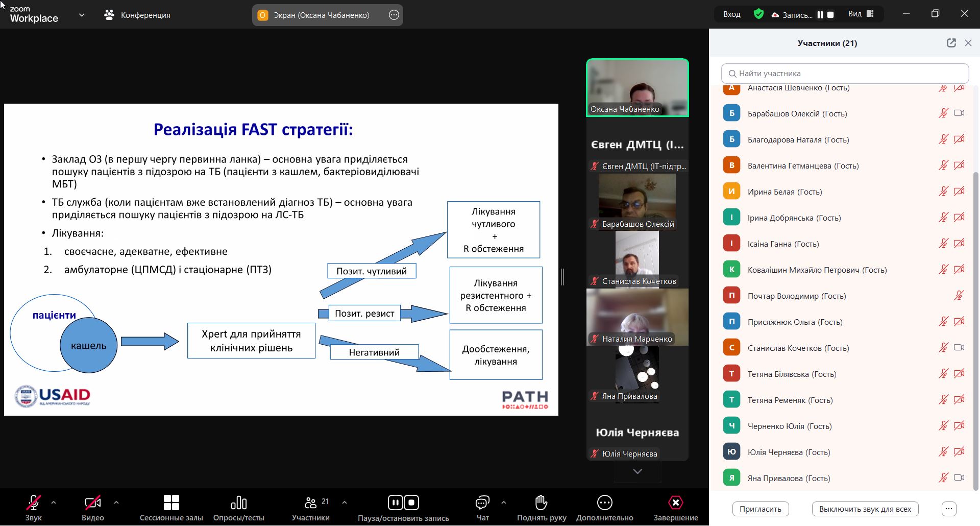
Task: Pause recording in the top bar
Action: point(820,15)
